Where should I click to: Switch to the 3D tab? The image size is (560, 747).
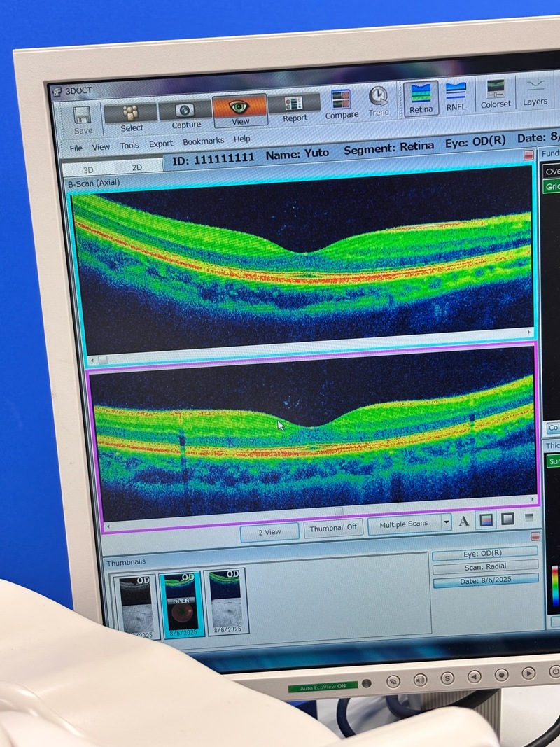(89, 170)
